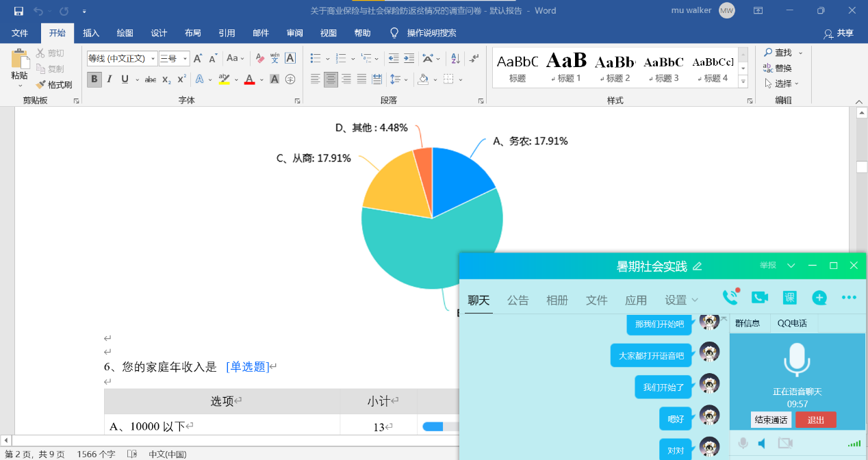The image size is (868, 460).
Task: Click the clear formatting eraser icon
Action: pyautogui.click(x=259, y=59)
